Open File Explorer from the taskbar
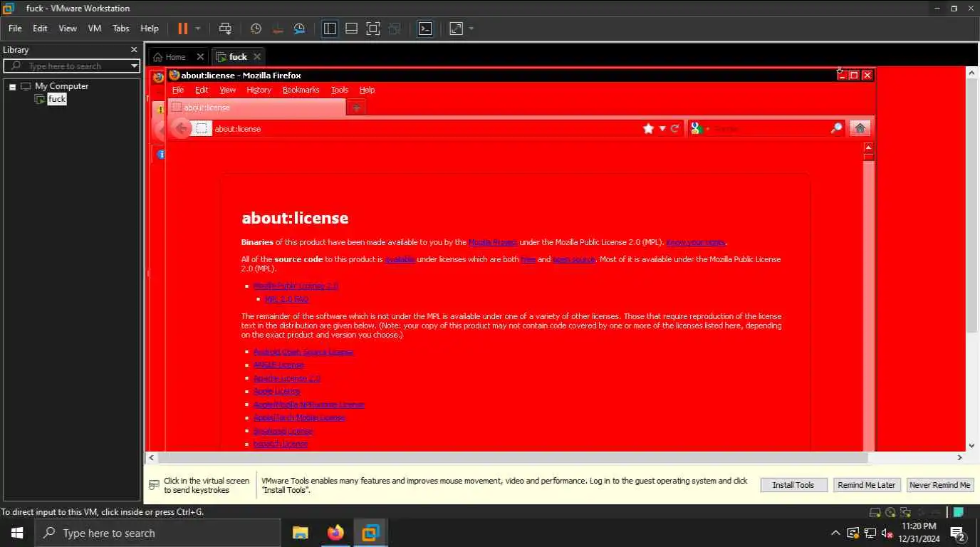Screen dimensions: 980x547 [300, 533]
